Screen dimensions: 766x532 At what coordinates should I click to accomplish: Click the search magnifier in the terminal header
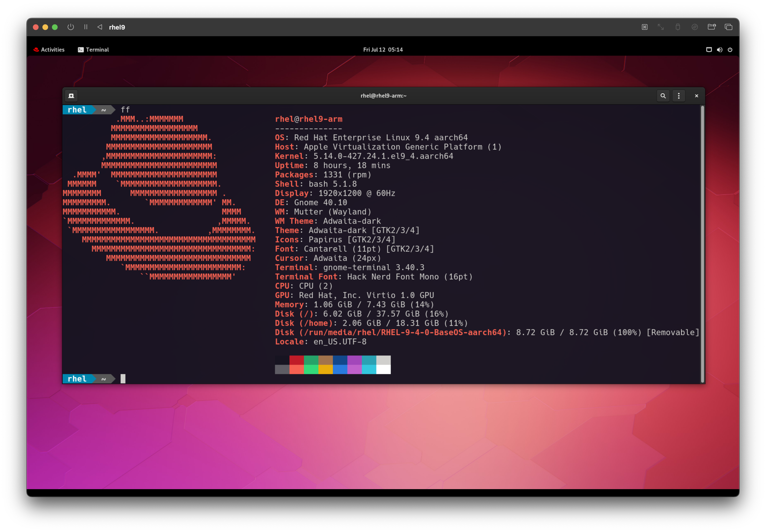[663, 96]
